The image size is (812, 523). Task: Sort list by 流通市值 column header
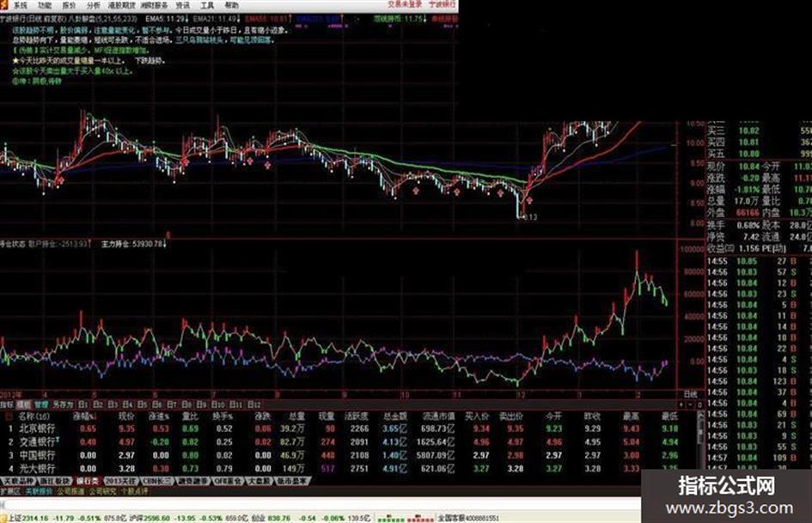(x=438, y=416)
